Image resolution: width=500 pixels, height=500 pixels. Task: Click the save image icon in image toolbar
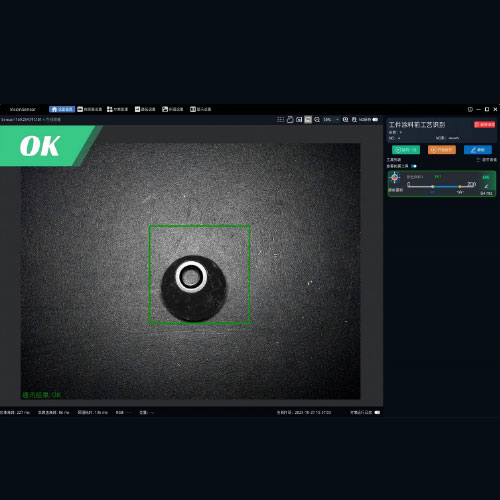290,119
